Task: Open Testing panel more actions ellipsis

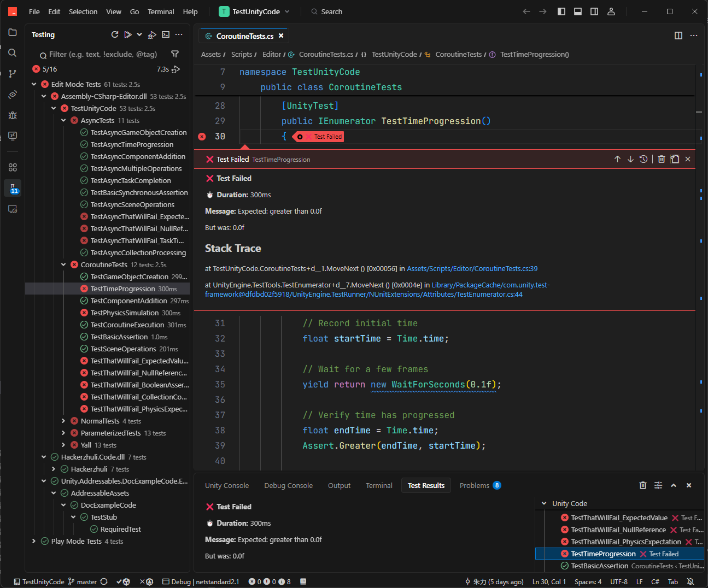Action: point(179,34)
